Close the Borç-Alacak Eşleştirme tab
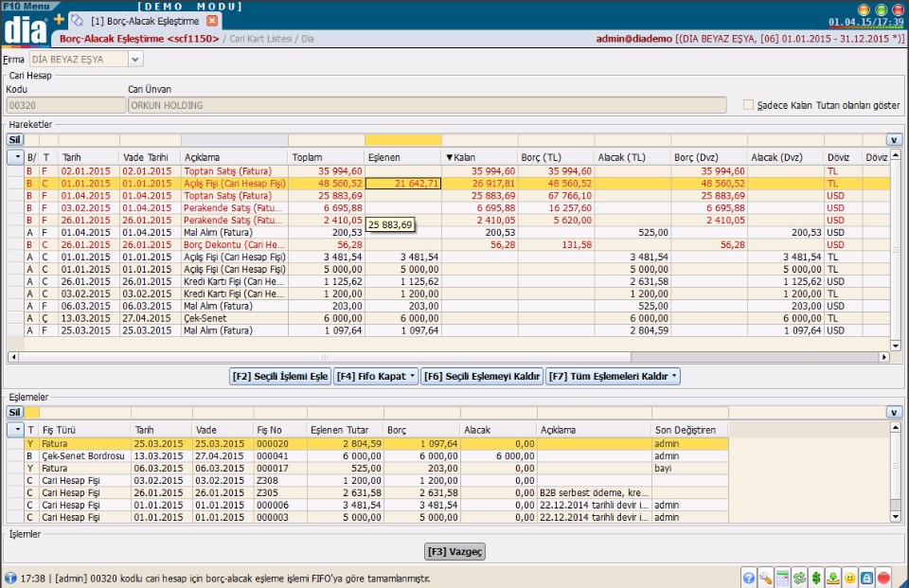This screenshot has height=588, width=909. pyautogui.click(x=212, y=21)
